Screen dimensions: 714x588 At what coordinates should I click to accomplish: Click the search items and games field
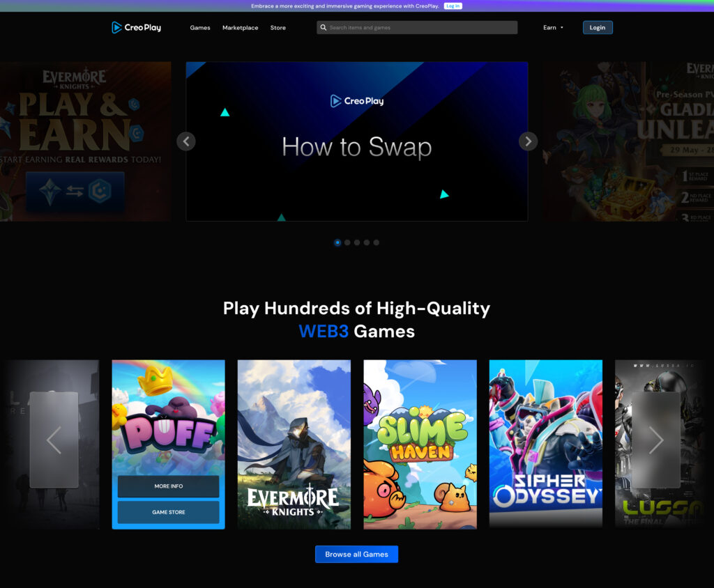417,28
